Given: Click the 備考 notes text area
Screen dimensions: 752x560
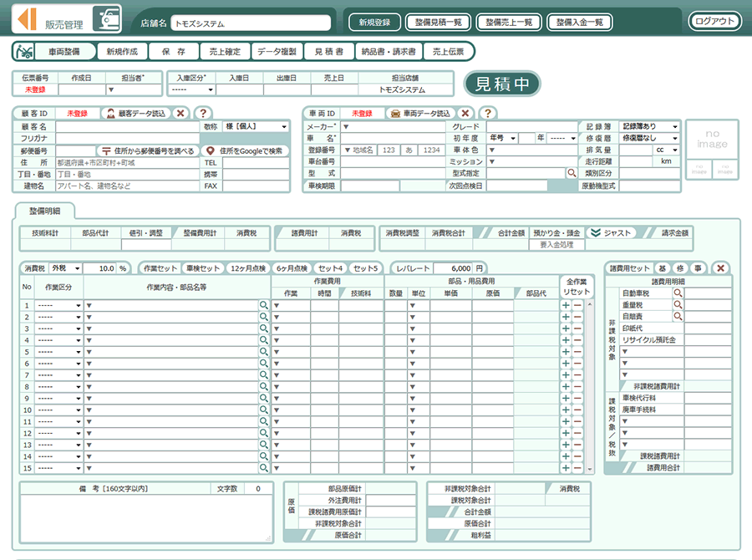Looking at the screenshot, I should 146,519.
